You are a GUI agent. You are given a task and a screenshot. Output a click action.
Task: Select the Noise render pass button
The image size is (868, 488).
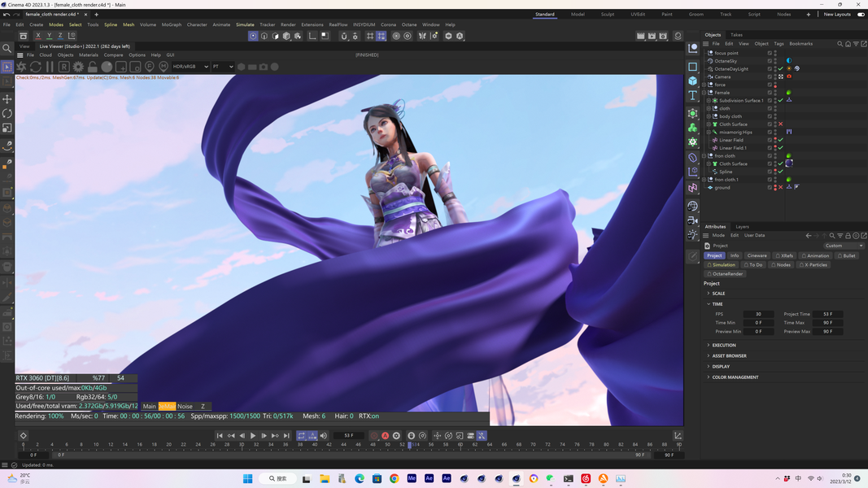click(x=185, y=406)
